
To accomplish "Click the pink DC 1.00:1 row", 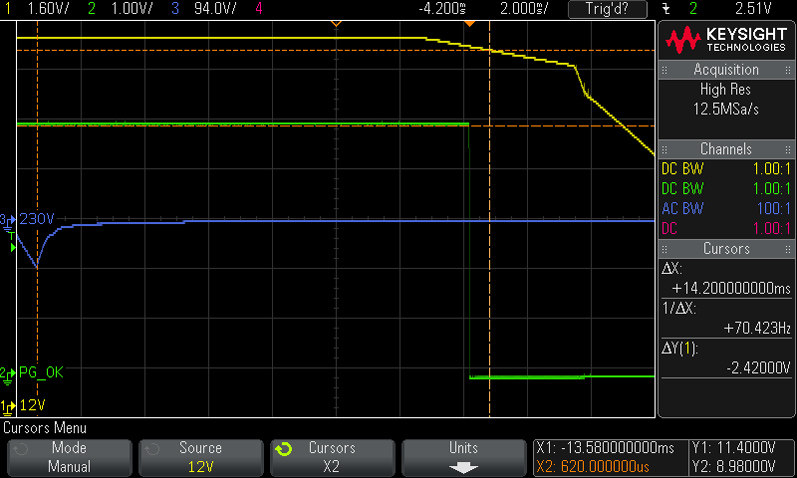I will (726, 228).
